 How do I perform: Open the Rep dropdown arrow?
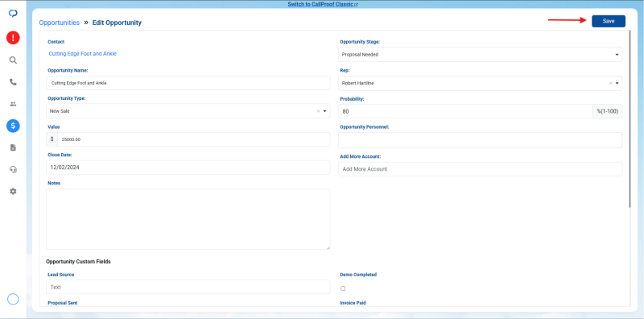pos(617,83)
